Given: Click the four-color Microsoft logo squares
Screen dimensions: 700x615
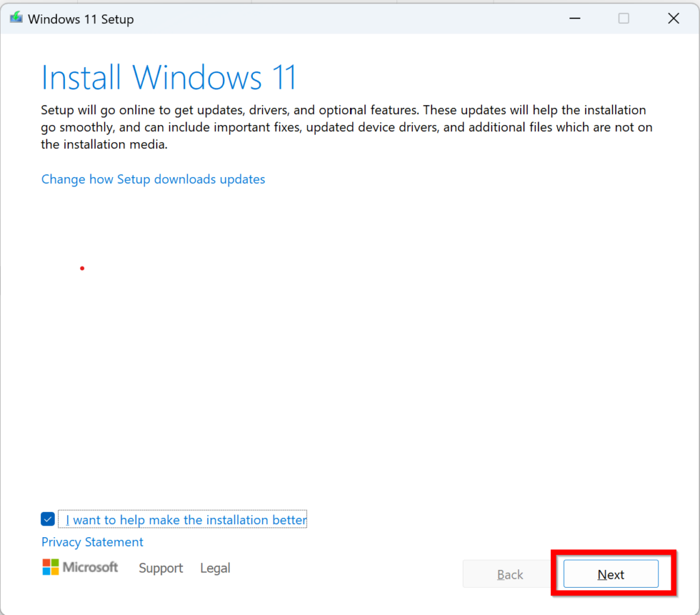Looking at the screenshot, I should tap(51, 567).
